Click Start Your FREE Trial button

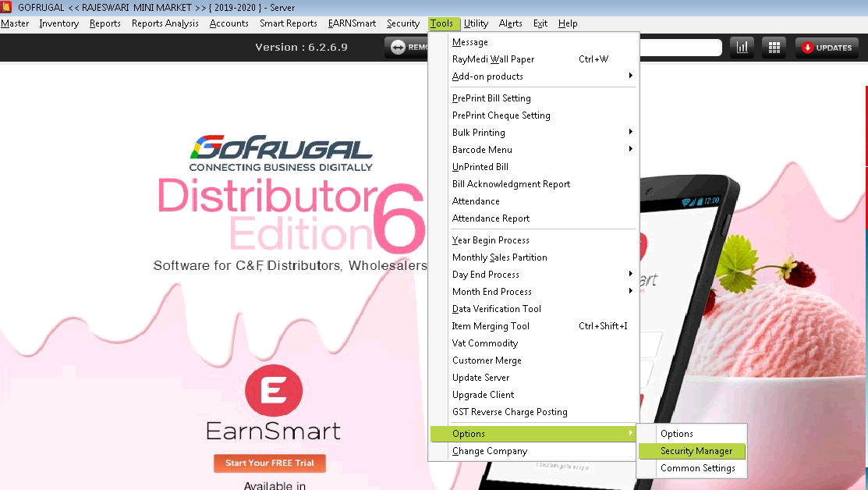point(269,463)
